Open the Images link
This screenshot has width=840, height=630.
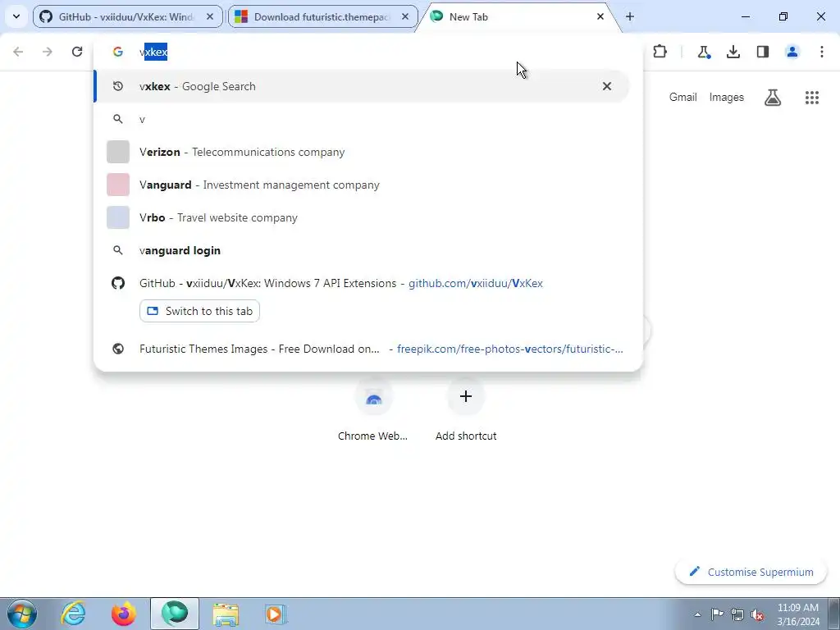(x=727, y=97)
